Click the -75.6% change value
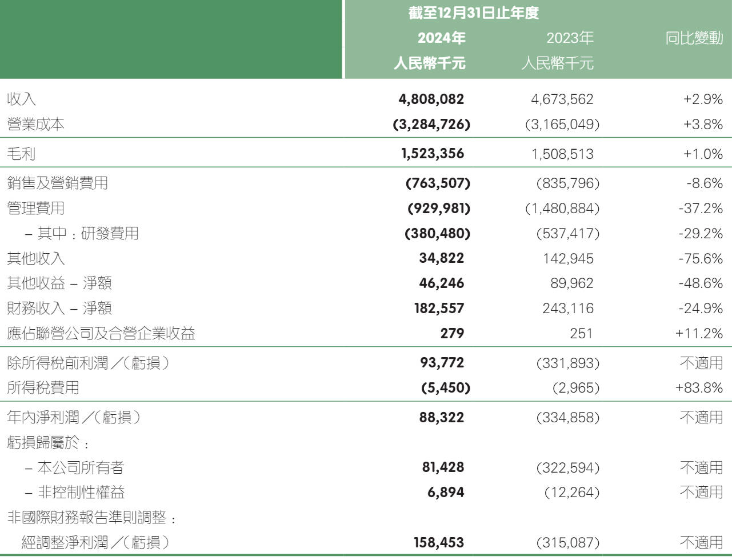Screen dimensions: 732x560 click(x=701, y=258)
